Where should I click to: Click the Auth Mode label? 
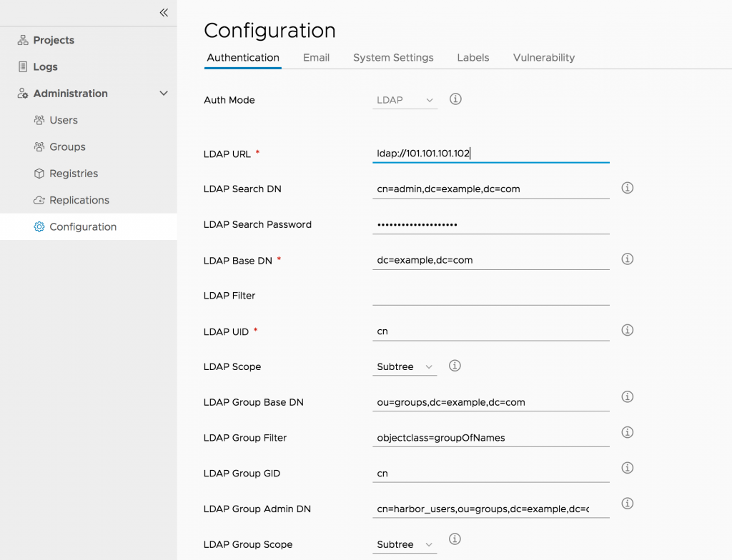229,100
